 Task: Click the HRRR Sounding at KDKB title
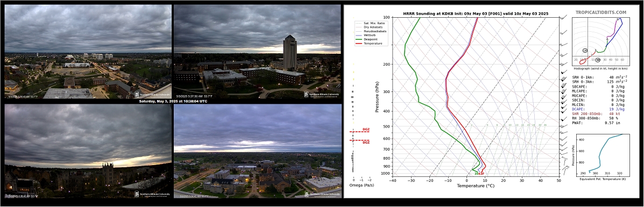click(476, 14)
